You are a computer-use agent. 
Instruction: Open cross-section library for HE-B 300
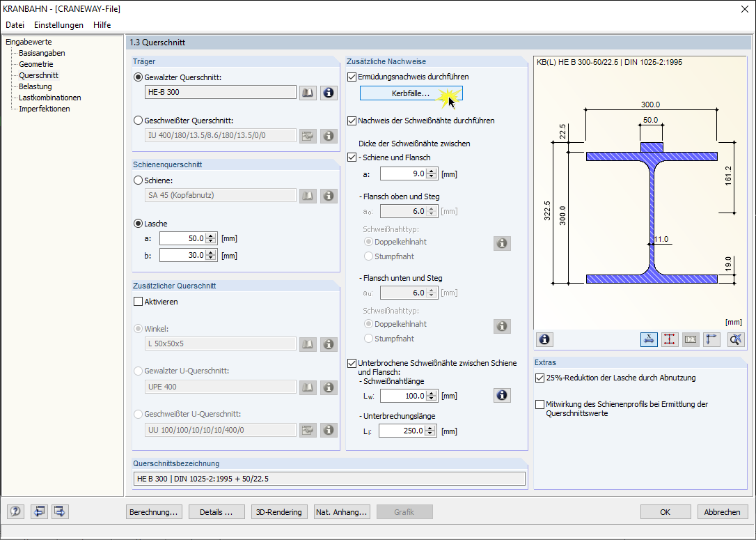(x=308, y=93)
